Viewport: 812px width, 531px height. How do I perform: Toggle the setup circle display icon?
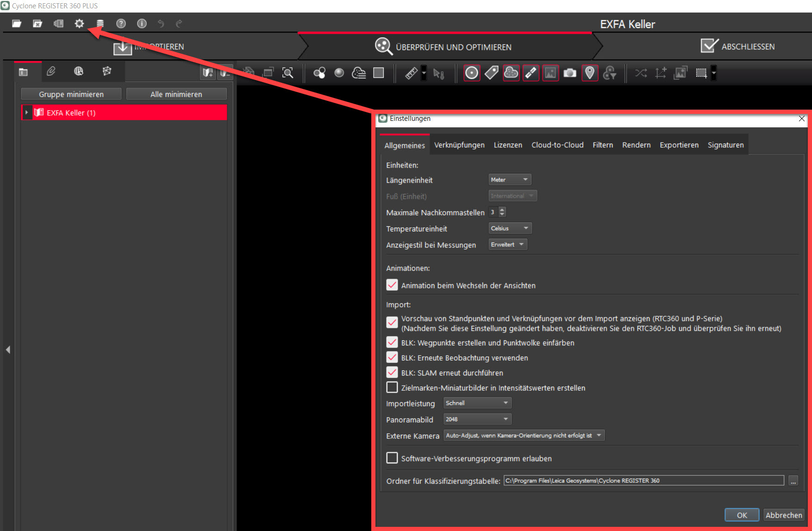[x=472, y=73]
